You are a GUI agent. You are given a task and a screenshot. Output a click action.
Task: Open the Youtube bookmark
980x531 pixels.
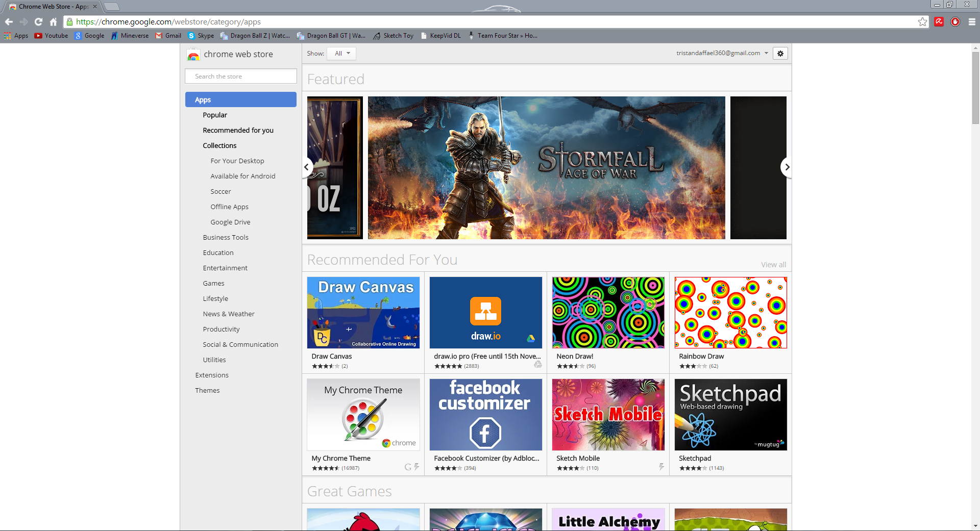[x=51, y=36]
